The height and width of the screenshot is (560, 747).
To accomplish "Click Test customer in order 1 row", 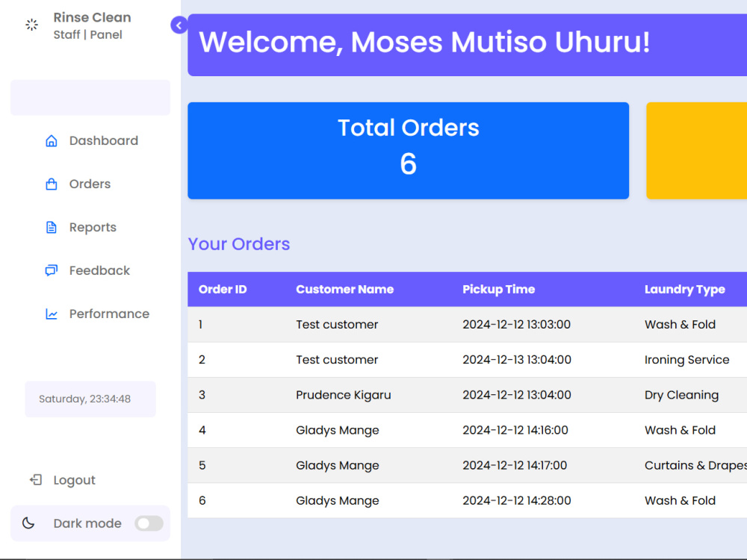I will pos(337,325).
